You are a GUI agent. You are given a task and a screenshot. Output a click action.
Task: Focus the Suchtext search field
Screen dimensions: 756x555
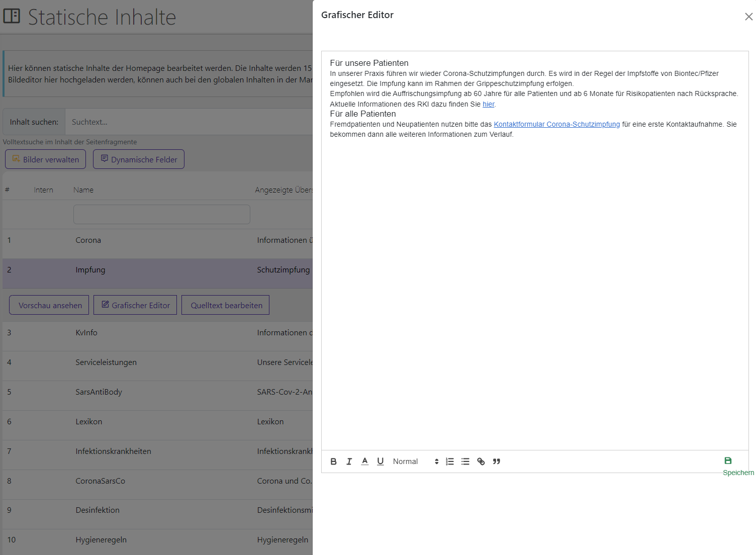pyautogui.click(x=188, y=122)
